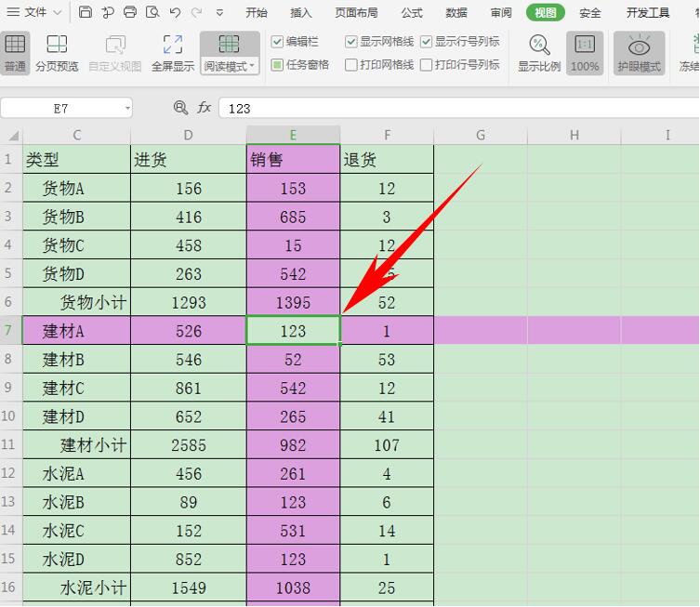
Task: Click the magnifier icon beside fx
Action: [180, 108]
